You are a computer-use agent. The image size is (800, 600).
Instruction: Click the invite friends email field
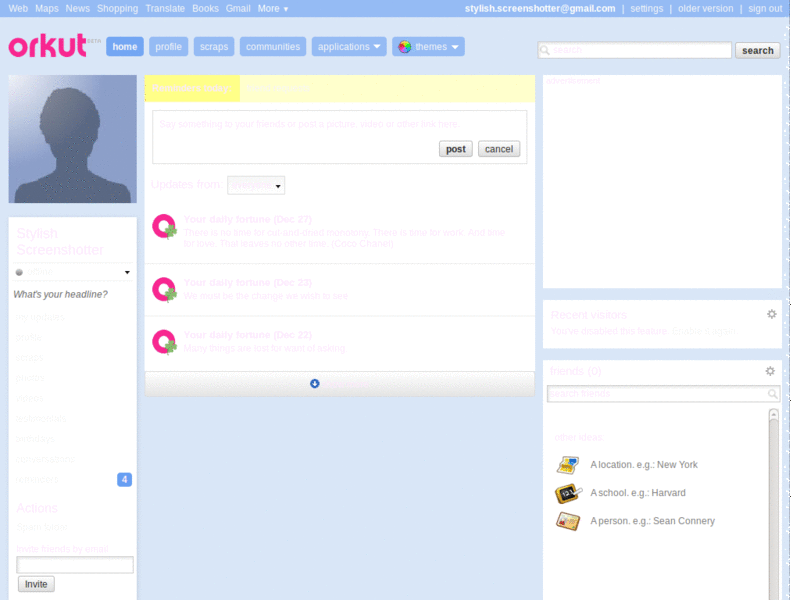point(75,565)
